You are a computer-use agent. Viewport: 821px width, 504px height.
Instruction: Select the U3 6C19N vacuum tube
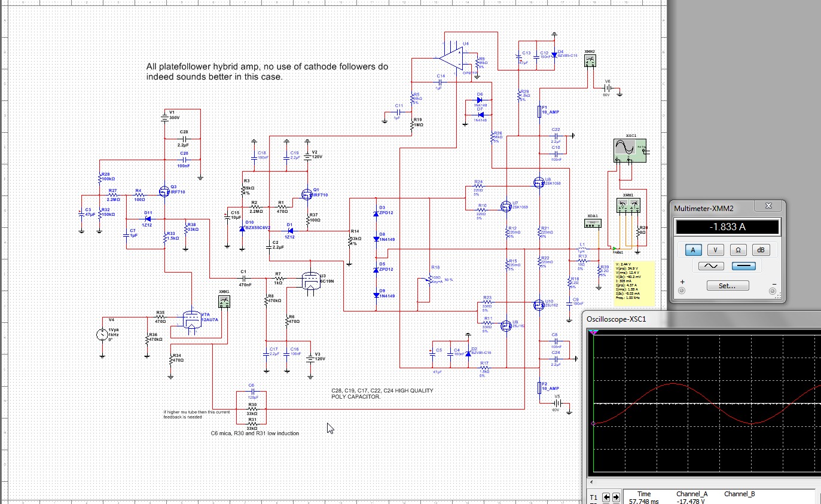click(x=310, y=280)
